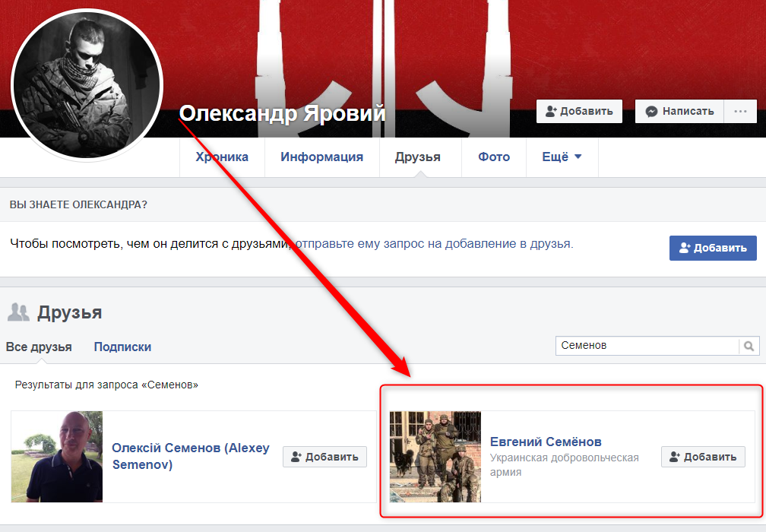Click the magnifier icon in friends search

pos(749,346)
